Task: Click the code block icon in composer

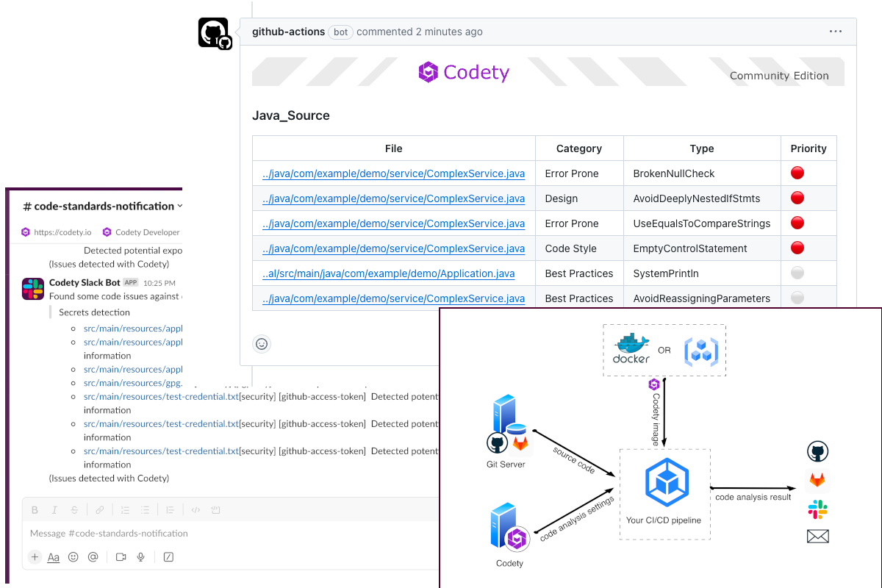Action: click(215, 510)
